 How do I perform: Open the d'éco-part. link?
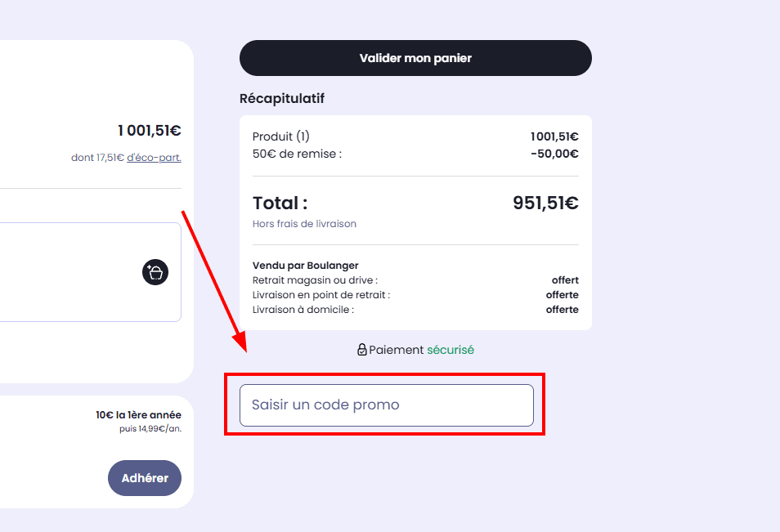154,158
